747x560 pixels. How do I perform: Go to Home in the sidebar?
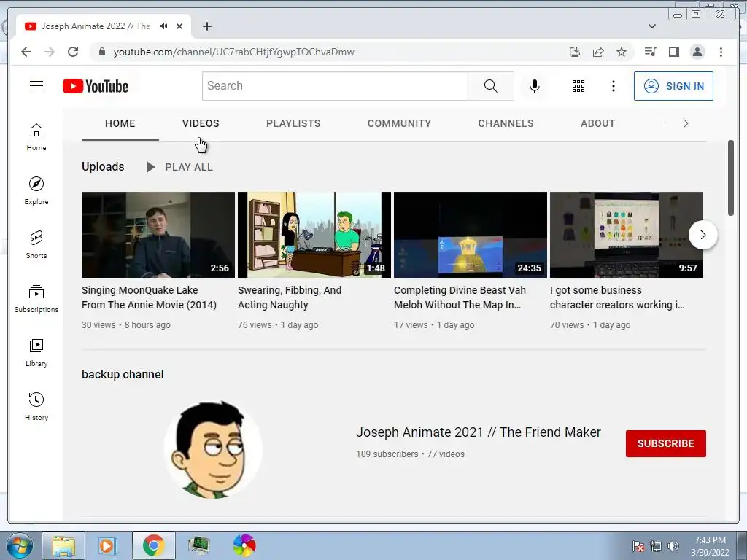pyautogui.click(x=36, y=137)
